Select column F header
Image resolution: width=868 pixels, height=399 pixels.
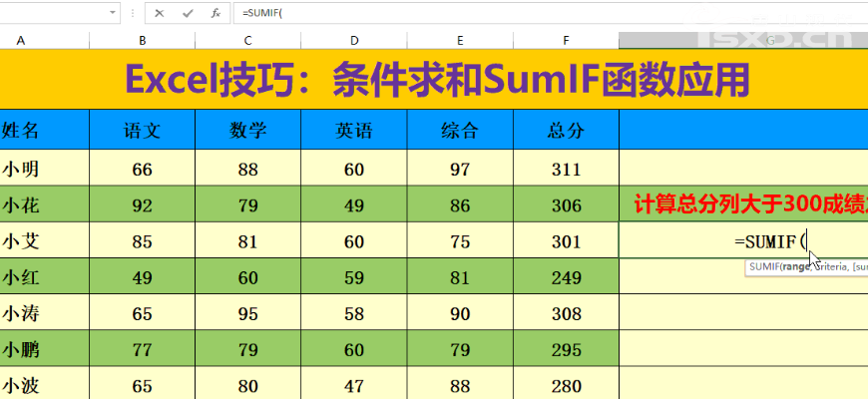[566, 40]
